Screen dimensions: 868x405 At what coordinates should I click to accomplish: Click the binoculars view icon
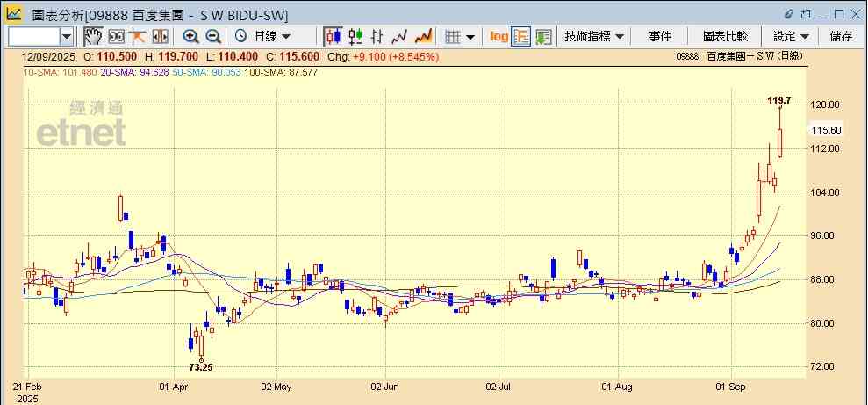click(x=116, y=37)
